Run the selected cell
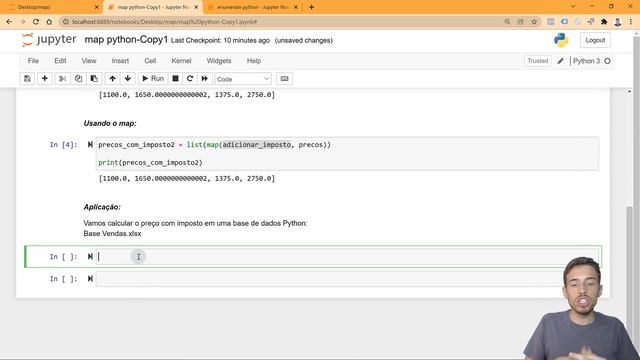 pyautogui.click(x=153, y=78)
